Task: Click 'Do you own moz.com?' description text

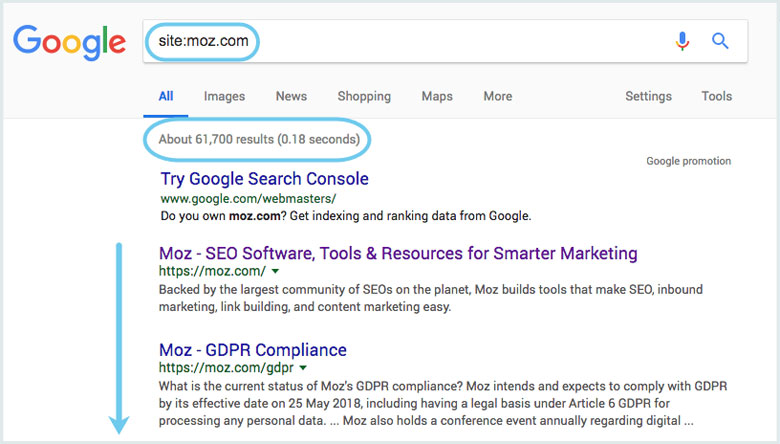Action: click(346, 216)
